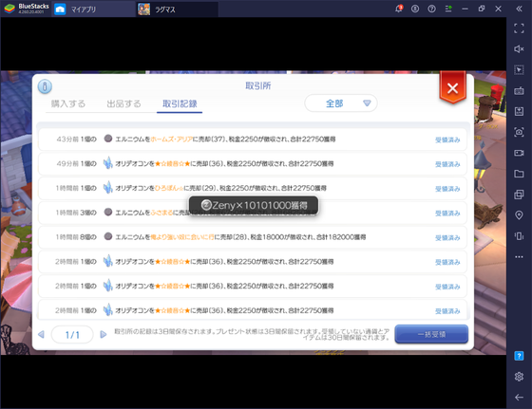
Task: Click the Zeny×10101000獲得 notification
Action: (x=254, y=205)
